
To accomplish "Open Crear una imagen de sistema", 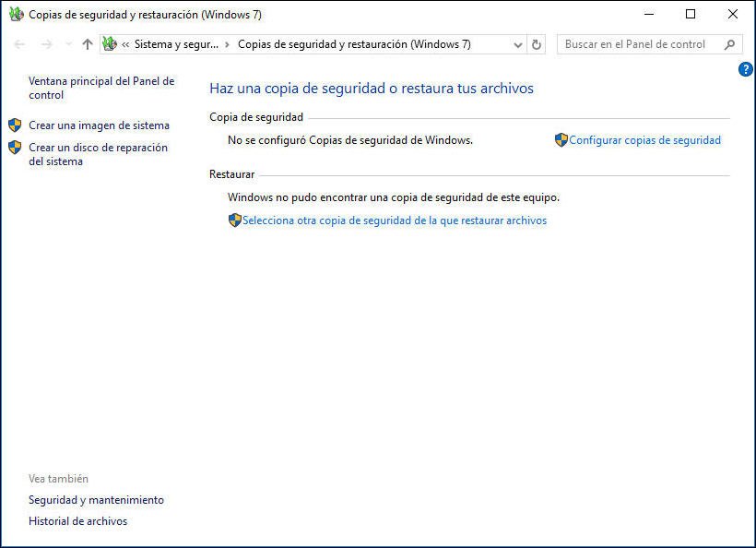I will pos(99,125).
